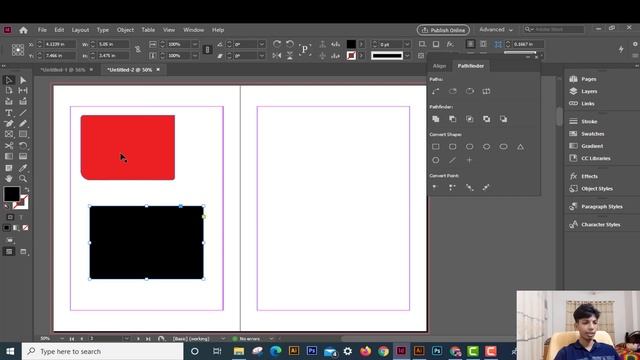
Task: Select the Eyedropper tool
Action: coord(23,168)
